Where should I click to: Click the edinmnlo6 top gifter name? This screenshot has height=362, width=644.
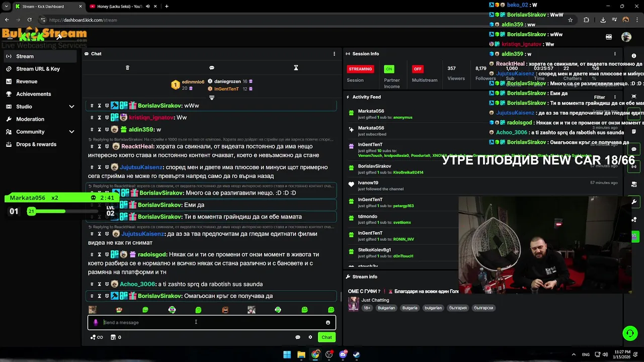pyautogui.click(x=193, y=82)
